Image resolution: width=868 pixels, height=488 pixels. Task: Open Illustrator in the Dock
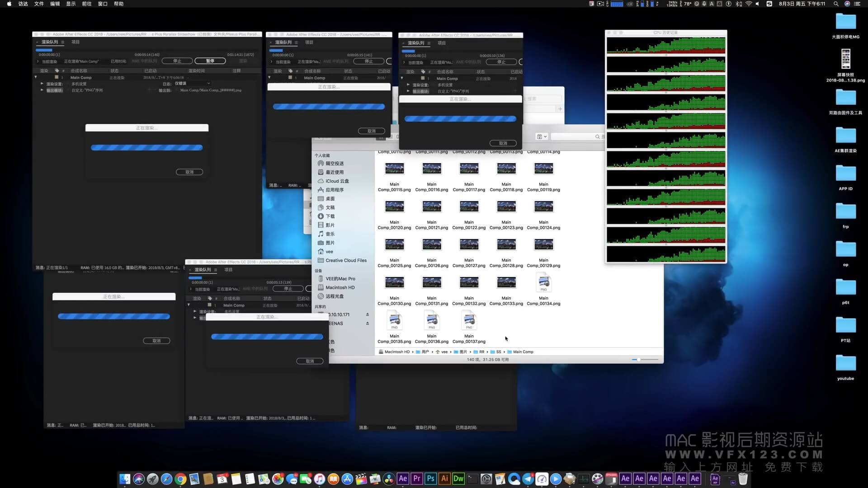tap(445, 479)
